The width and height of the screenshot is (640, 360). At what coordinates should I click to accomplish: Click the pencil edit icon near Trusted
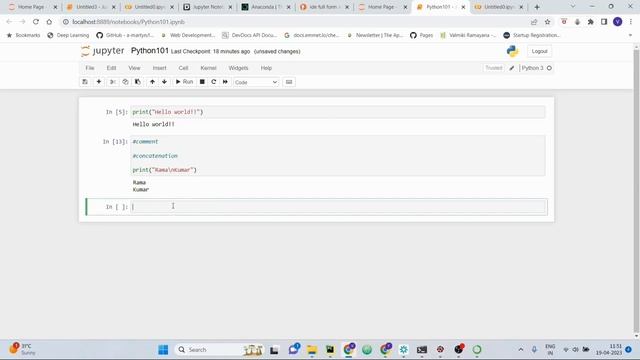(x=512, y=68)
